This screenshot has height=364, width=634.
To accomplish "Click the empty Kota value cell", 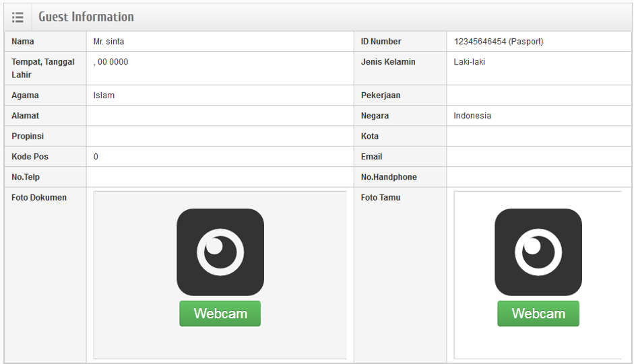I will (x=538, y=136).
